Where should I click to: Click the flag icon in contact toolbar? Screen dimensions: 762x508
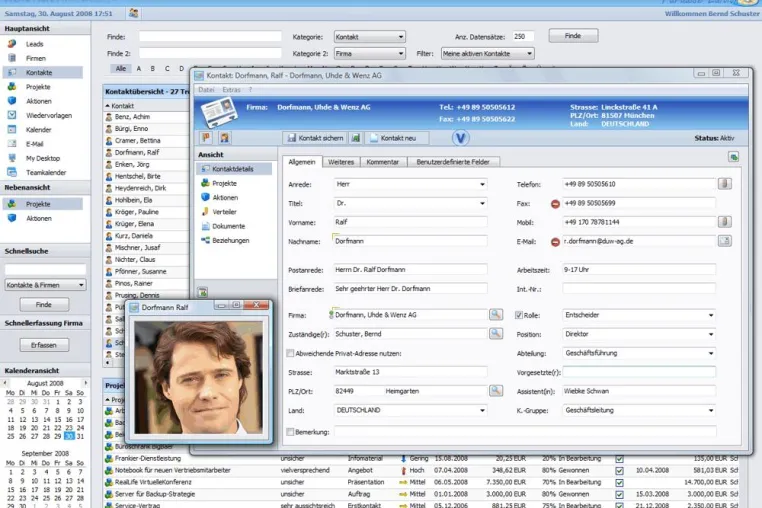tap(206, 138)
